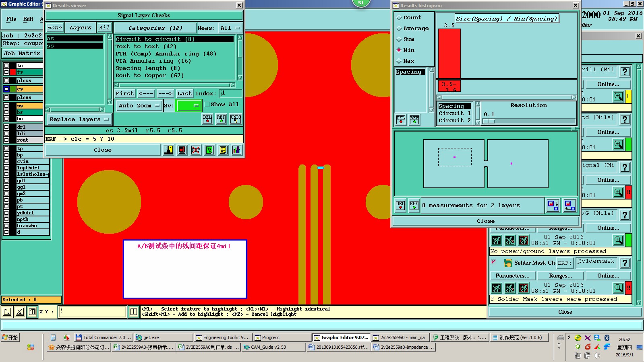This screenshot has width=644, height=362.
Task: Toggle the Solder Mask Checks checkmark
Action: [493, 262]
